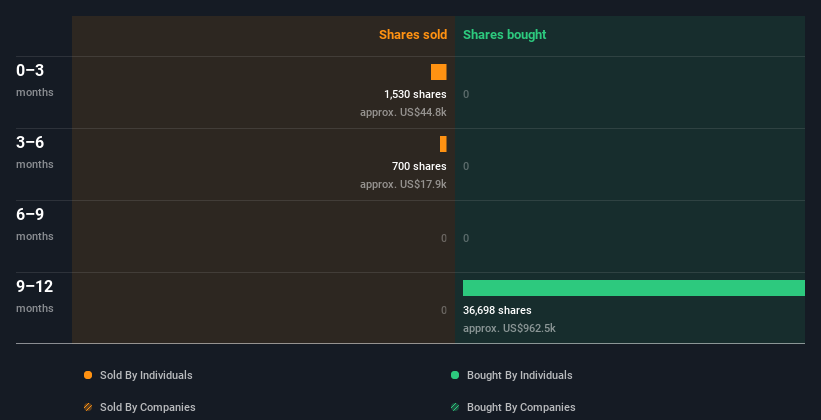The image size is (821, 420).
Task: Click 'approx. US$962.5k' amount
Action: pos(509,328)
